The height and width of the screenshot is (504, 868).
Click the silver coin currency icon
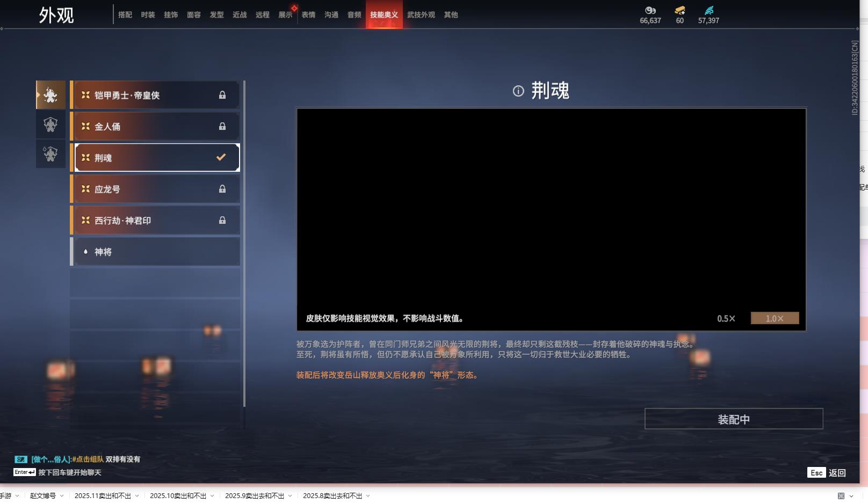tap(650, 10)
